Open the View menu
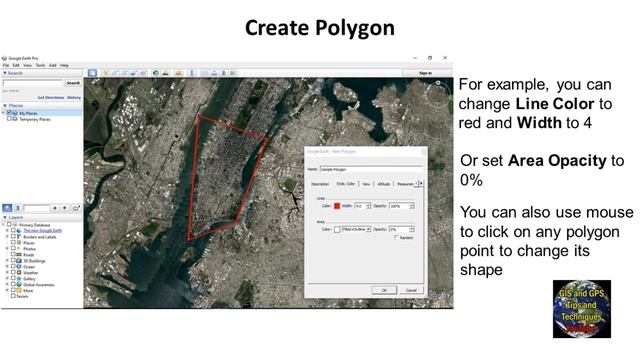 [27, 65]
